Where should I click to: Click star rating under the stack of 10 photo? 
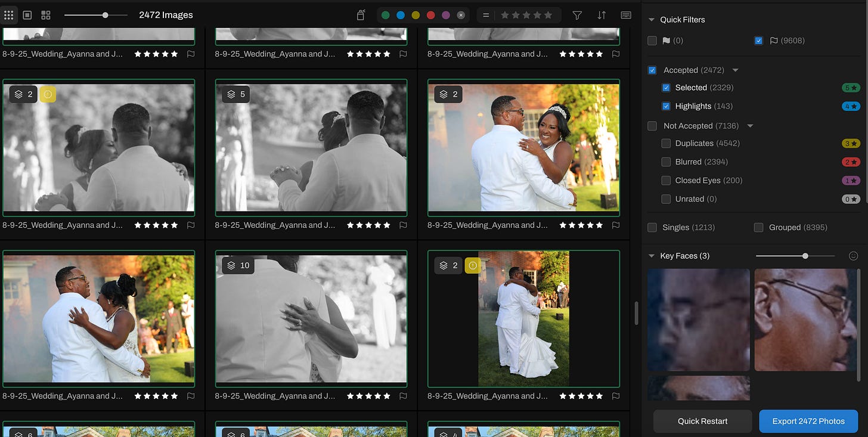[x=368, y=396]
